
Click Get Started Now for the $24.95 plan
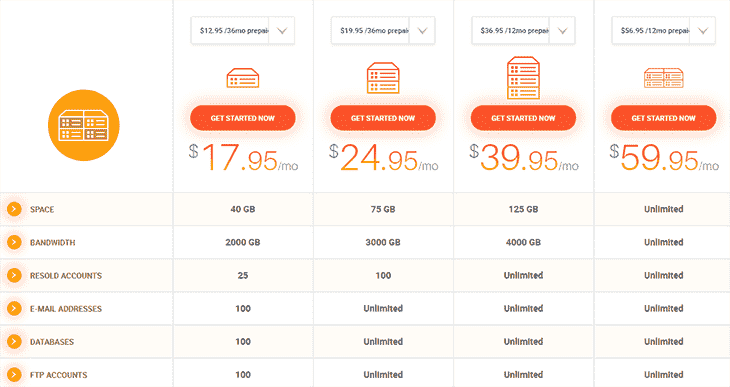383,118
